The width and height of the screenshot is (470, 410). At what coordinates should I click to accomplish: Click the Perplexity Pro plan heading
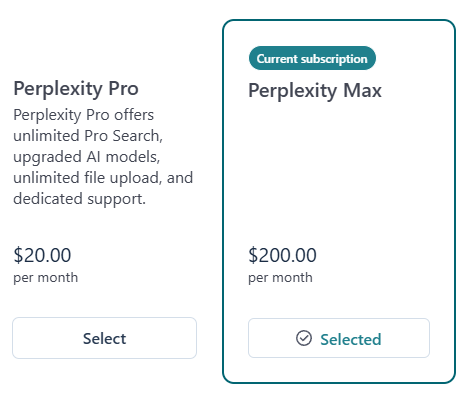point(76,89)
